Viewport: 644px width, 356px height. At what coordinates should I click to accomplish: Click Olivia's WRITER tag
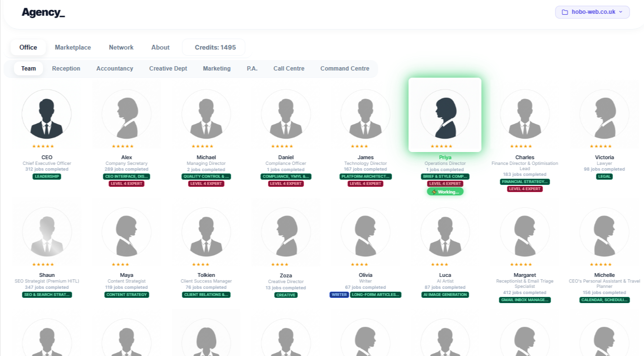[339, 295]
